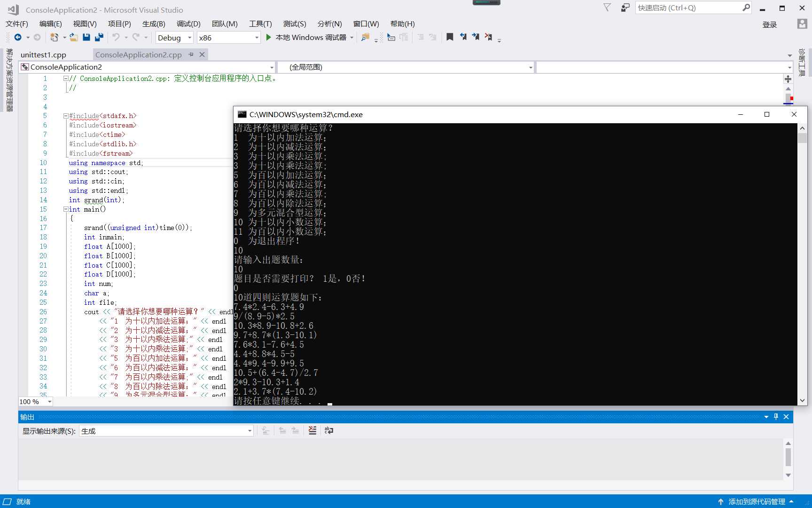Expand the New Project button dropdown arrow
The image size is (812, 508).
click(x=64, y=38)
